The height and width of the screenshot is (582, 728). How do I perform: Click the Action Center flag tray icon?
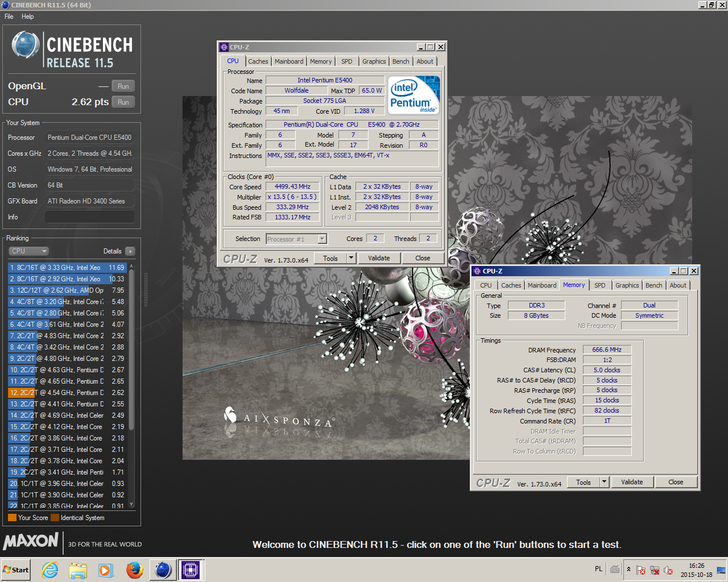tap(641, 570)
